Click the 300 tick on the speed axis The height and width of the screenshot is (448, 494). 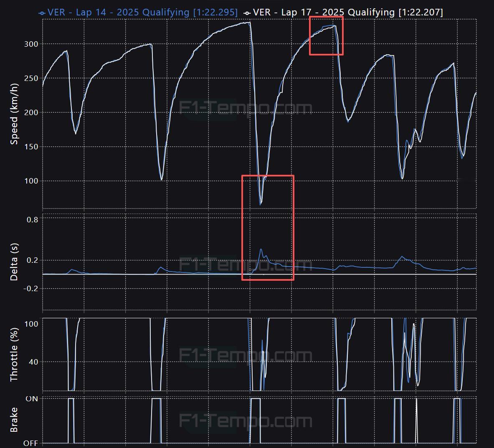click(31, 44)
